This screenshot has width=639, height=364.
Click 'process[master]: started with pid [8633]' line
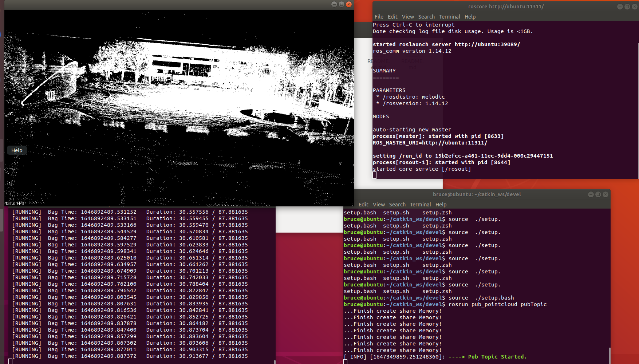[438, 136]
